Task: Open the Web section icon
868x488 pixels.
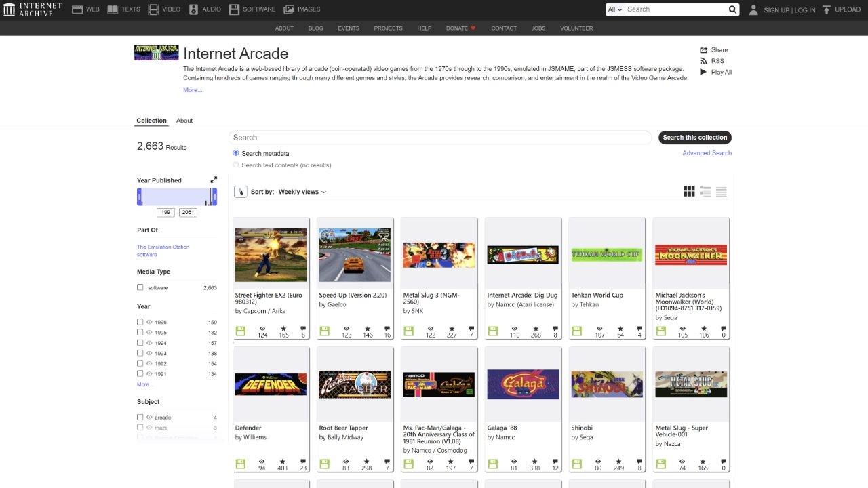Action: pos(77,9)
